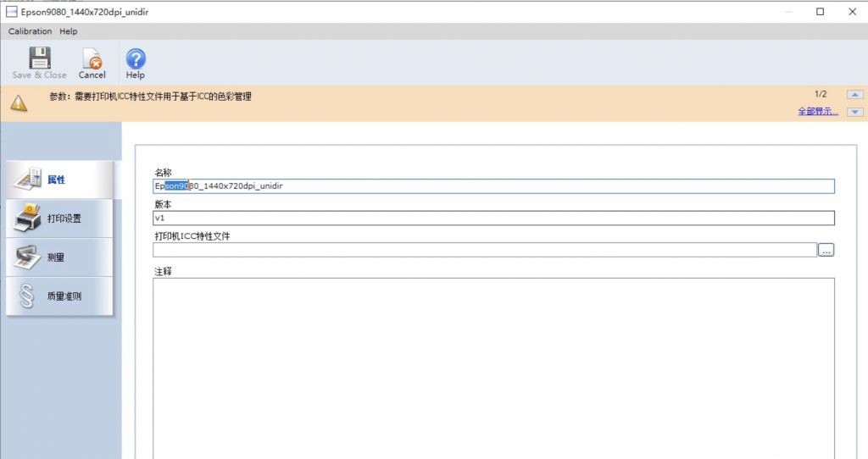The height and width of the screenshot is (459, 868).
Task: Switch to the 质量准则 tab
Action: [x=60, y=296]
